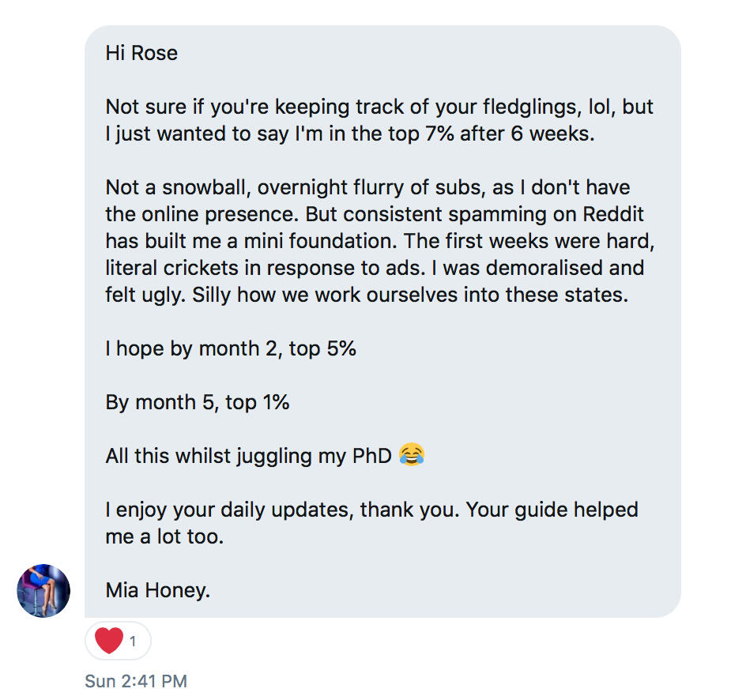
Task: Click the "Hi Rose" greeting line
Action: (x=141, y=53)
